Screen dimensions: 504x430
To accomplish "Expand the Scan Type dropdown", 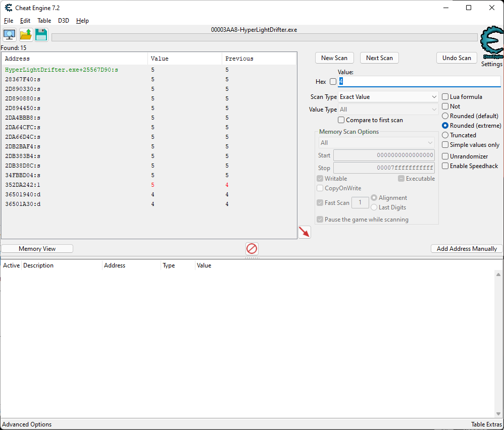I will tap(388, 97).
